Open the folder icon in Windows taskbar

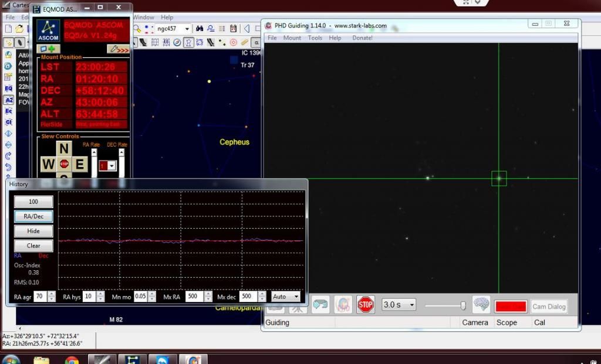click(x=42, y=360)
